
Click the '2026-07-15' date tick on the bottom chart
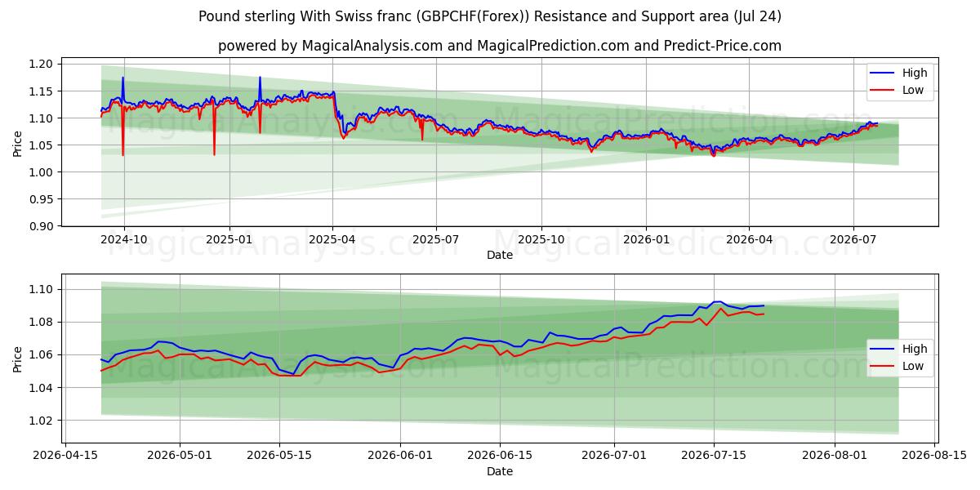coord(713,457)
